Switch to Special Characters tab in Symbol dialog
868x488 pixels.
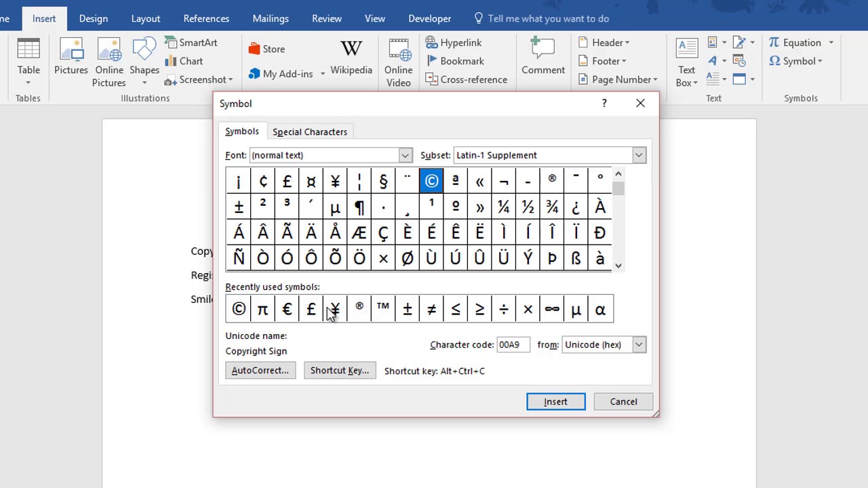pyautogui.click(x=310, y=131)
